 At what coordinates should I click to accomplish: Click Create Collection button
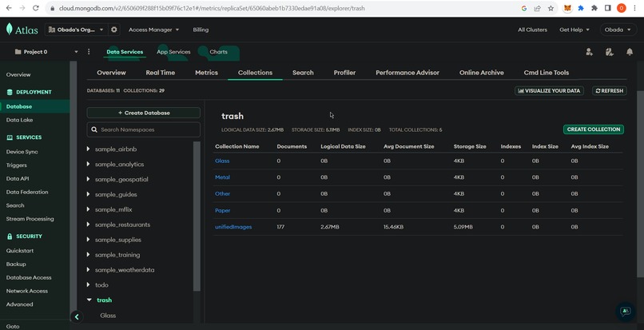594,129
